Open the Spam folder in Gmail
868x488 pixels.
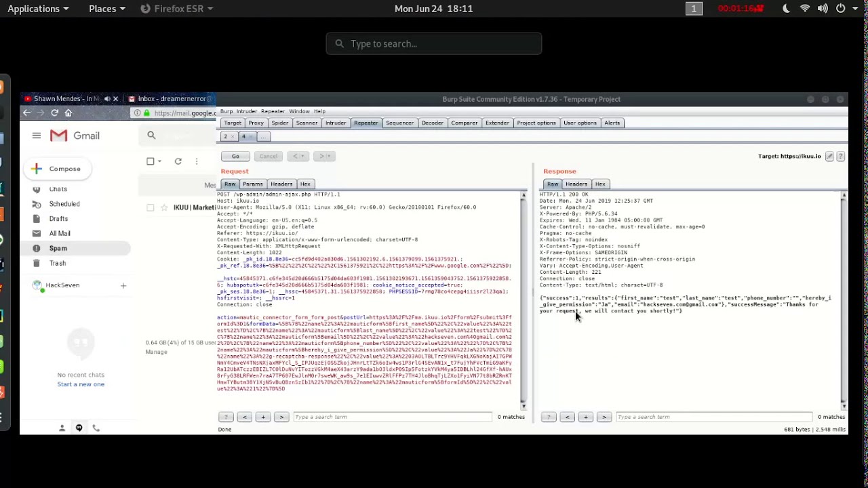[x=58, y=249]
